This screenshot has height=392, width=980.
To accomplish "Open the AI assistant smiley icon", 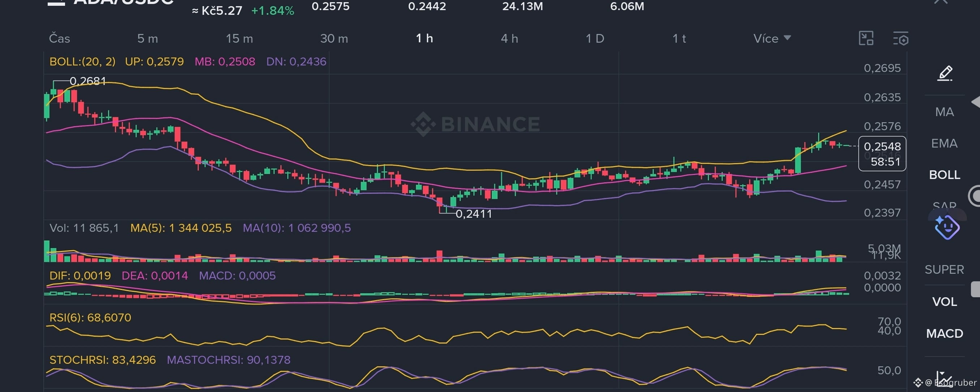I will tap(946, 227).
